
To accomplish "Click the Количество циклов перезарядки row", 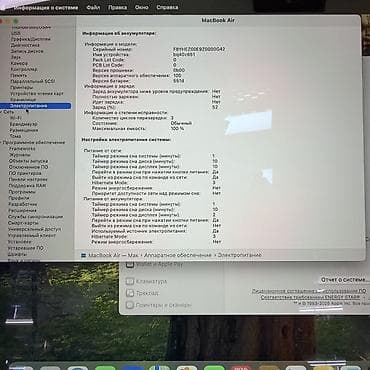I will (133, 118).
